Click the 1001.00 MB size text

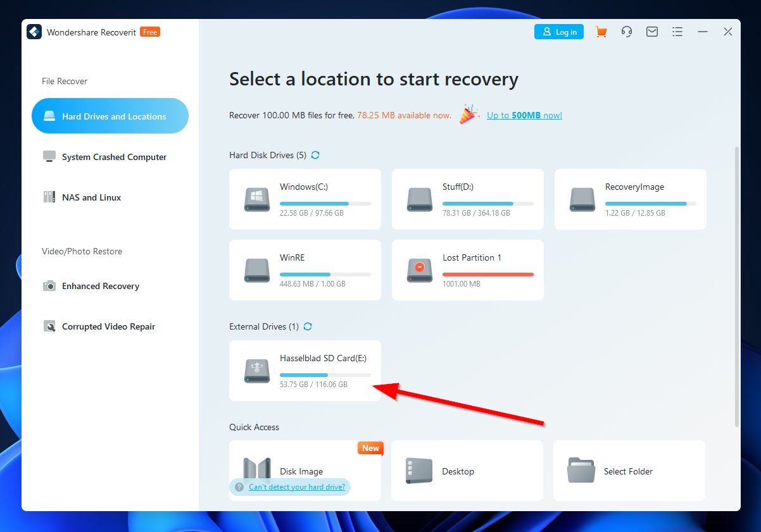tap(462, 284)
